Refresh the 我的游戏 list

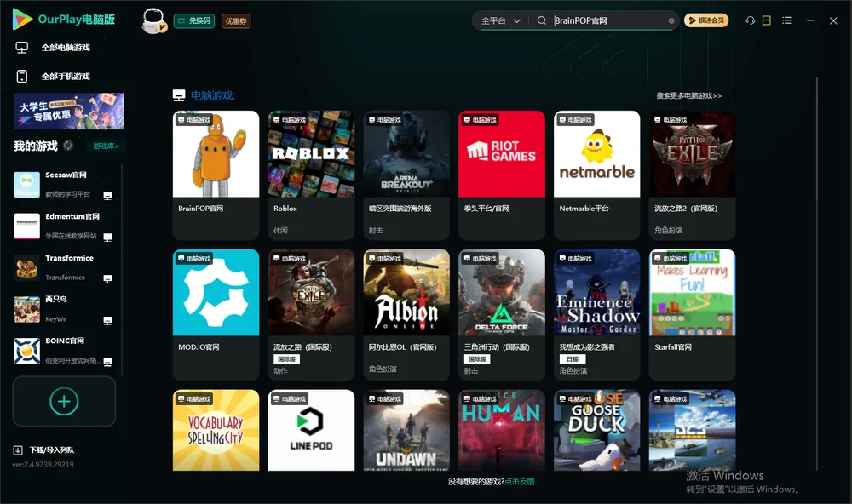(68, 146)
